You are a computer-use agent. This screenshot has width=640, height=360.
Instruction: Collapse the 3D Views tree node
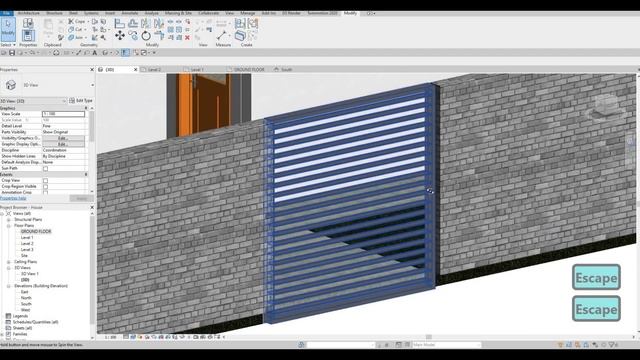[9, 268]
